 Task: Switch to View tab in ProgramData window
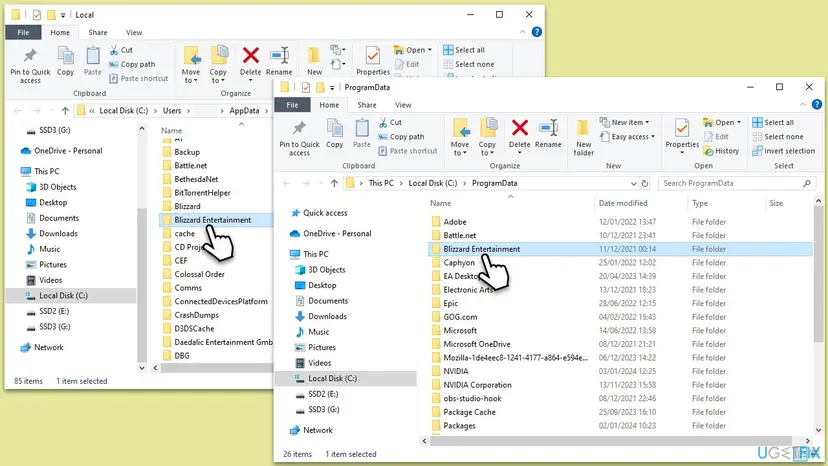coord(403,105)
